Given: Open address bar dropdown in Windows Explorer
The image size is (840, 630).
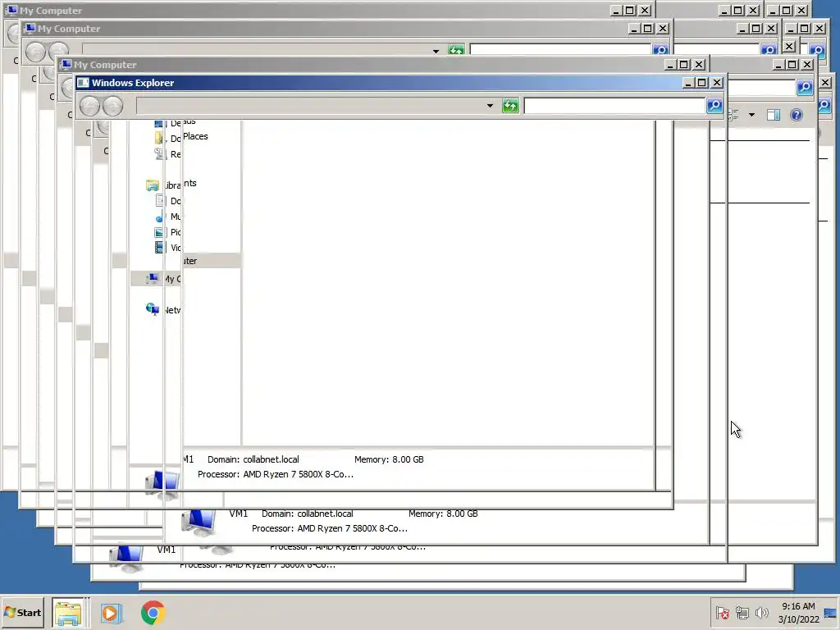Looking at the screenshot, I should [490, 106].
